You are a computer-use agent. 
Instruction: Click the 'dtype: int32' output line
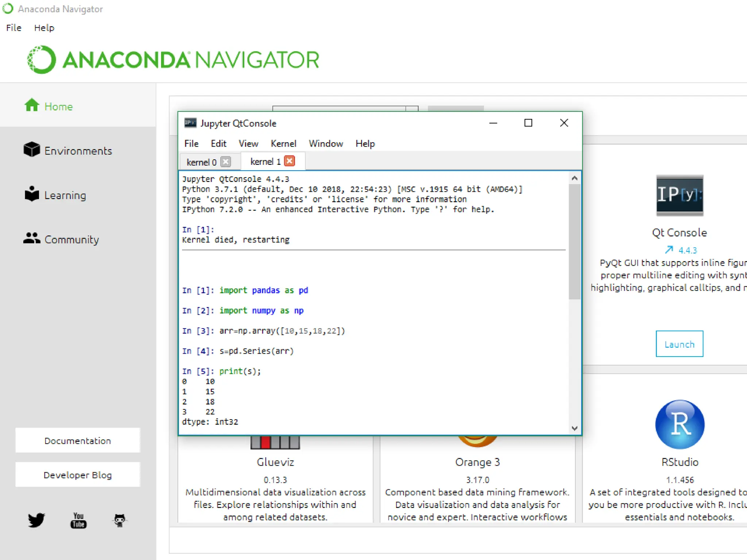(x=210, y=421)
